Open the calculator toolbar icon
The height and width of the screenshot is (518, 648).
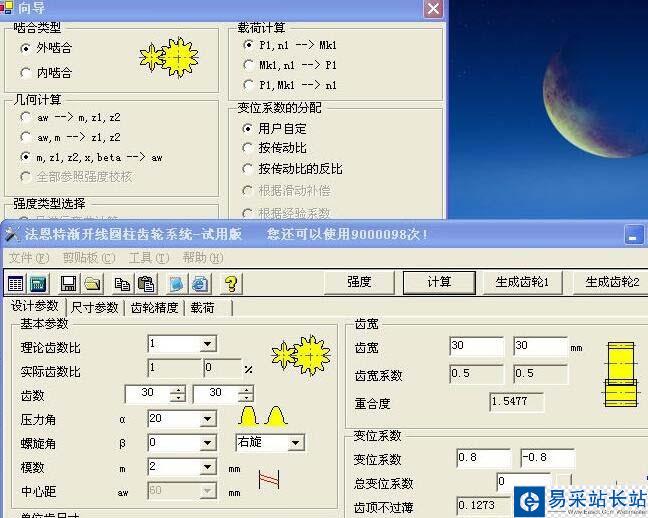pyautogui.click(x=38, y=284)
